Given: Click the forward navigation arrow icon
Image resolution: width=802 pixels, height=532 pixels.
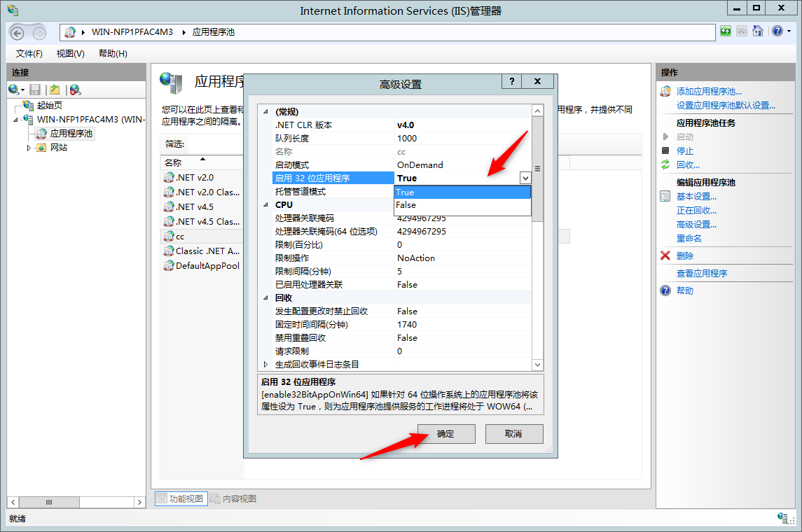Looking at the screenshot, I should pyautogui.click(x=39, y=33).
